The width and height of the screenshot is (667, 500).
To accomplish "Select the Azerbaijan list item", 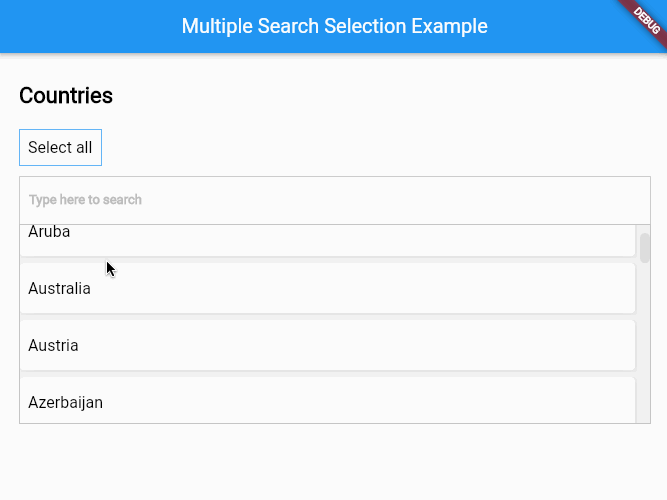I will (66, 402).
